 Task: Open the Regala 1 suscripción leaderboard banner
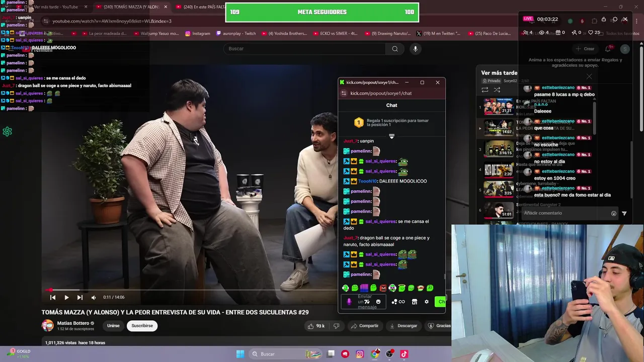(x=391, y=123)
